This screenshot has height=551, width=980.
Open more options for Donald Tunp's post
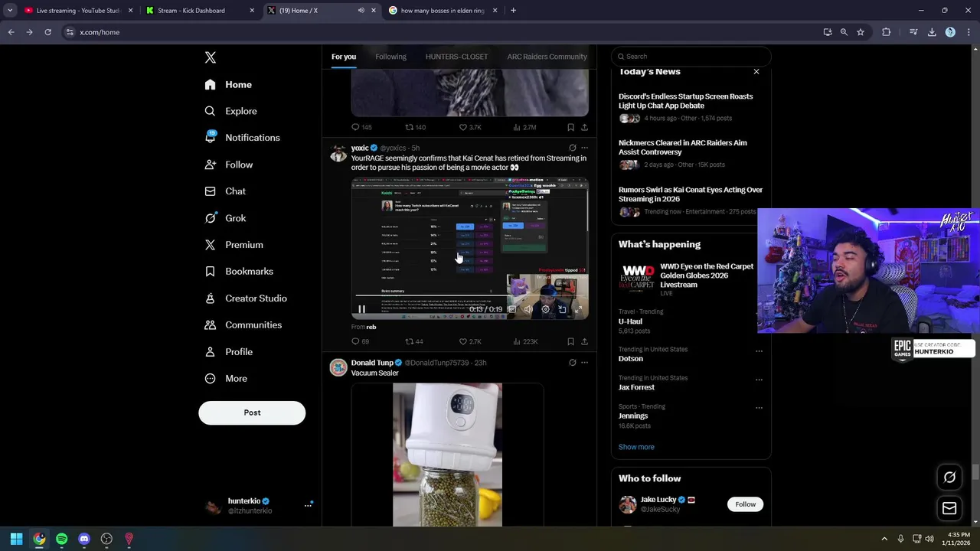584,363
